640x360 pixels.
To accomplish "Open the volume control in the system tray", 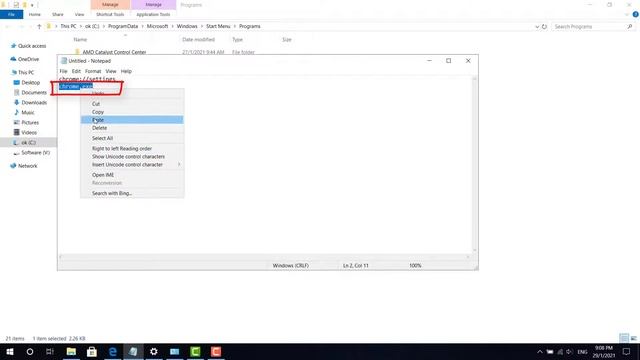I will tap(569, 352).
